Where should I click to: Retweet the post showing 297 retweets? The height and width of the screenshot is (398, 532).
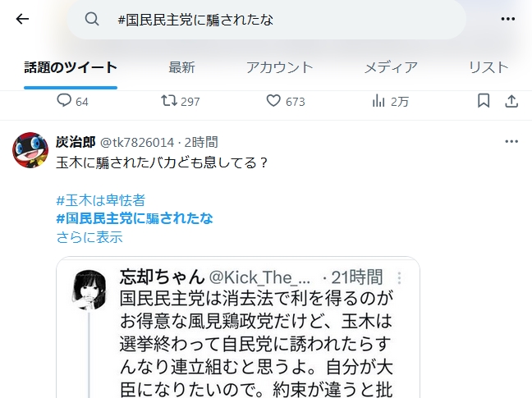click(x=168, y=101)
